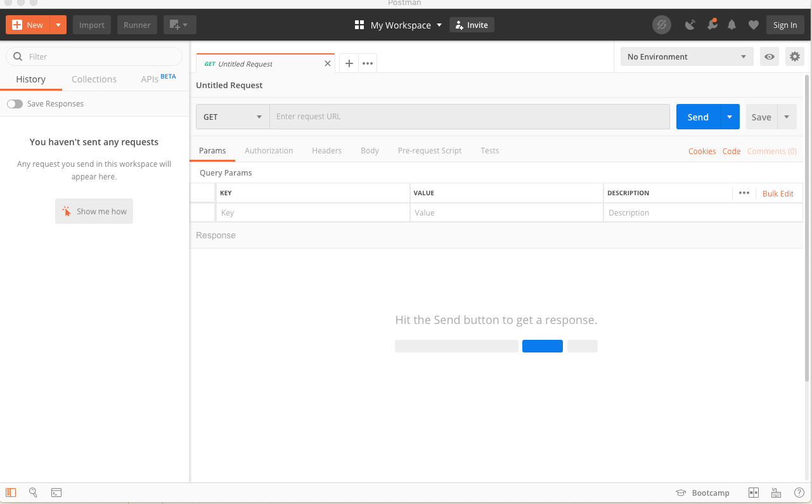Screen dimensions: 812x504
Task: Open the GET method dropdown
Action: pos(233,117)
